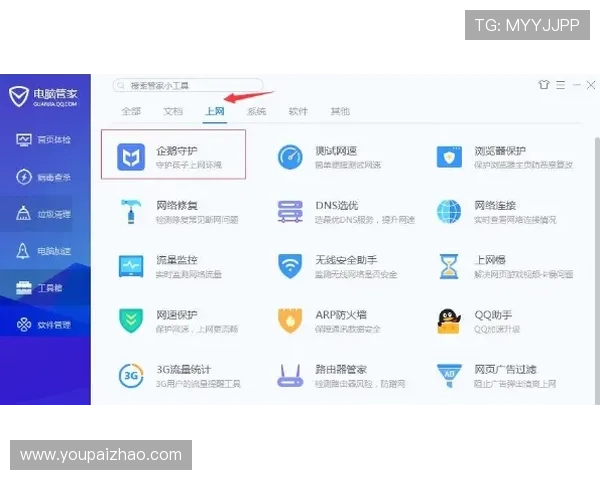This screenshot has height=480, width=600.
Task: Launch the QQ助手 penguin icon
Action: pyautogui.click(x=449, y=321)
